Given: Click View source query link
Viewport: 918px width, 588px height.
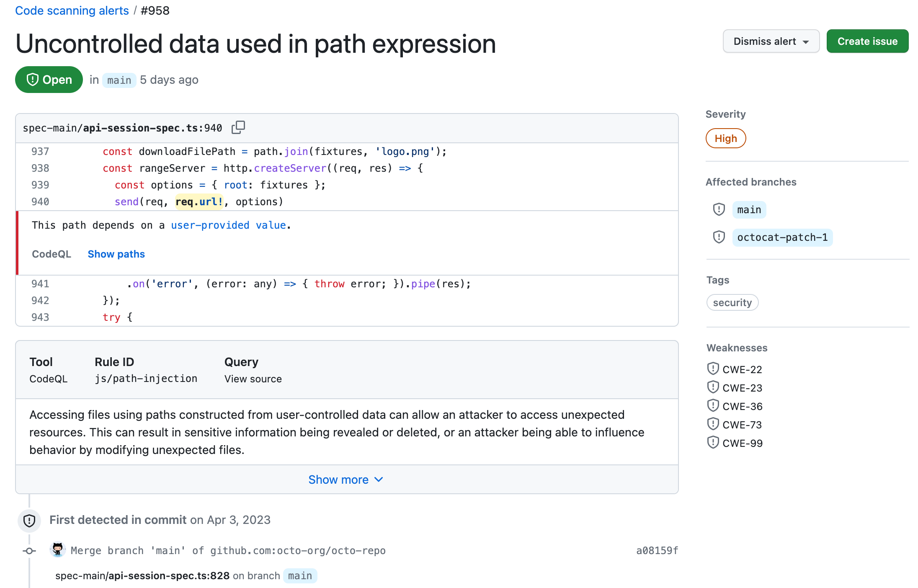Looking at the screenshot, I should tap(253, 379).
